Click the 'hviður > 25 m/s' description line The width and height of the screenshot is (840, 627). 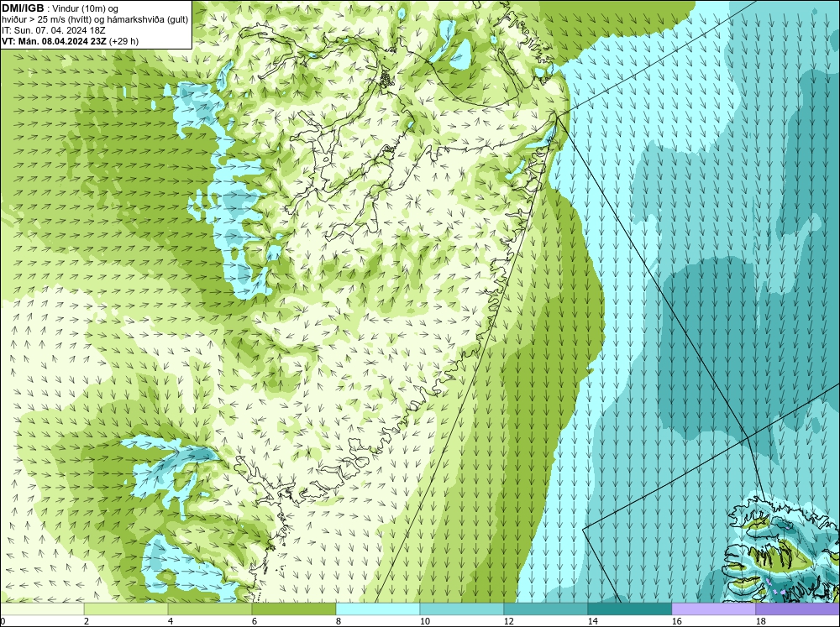click(95, 20)
